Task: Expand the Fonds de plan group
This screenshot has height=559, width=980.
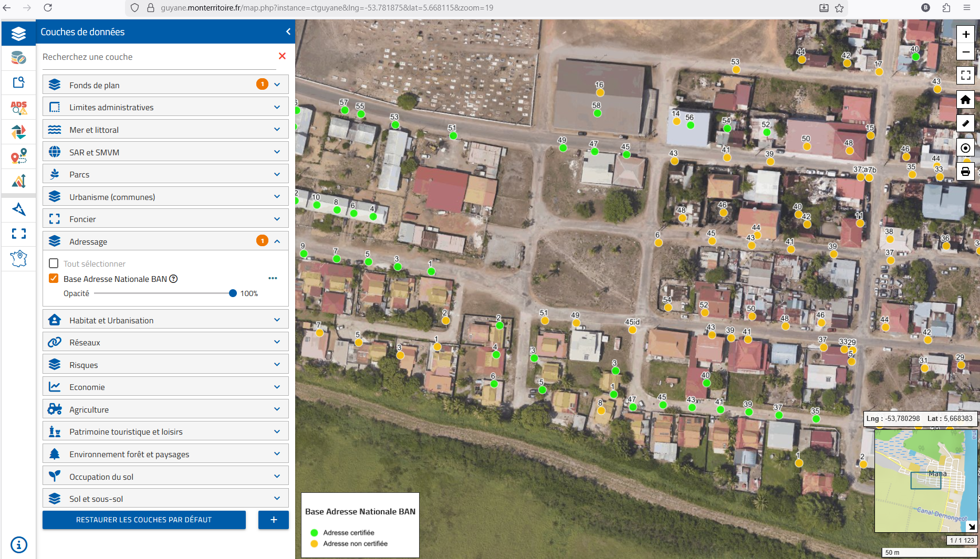Action: click(277, 85)
